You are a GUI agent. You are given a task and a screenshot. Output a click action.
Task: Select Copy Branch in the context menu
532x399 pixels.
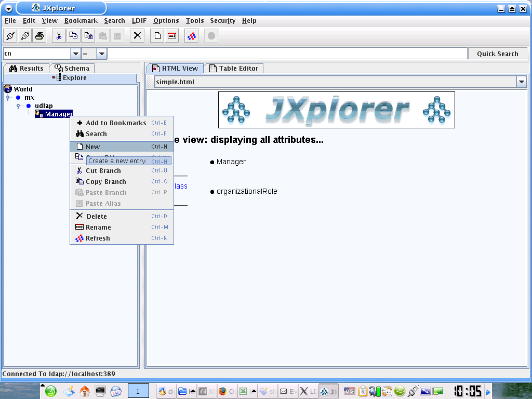point(105,181)
